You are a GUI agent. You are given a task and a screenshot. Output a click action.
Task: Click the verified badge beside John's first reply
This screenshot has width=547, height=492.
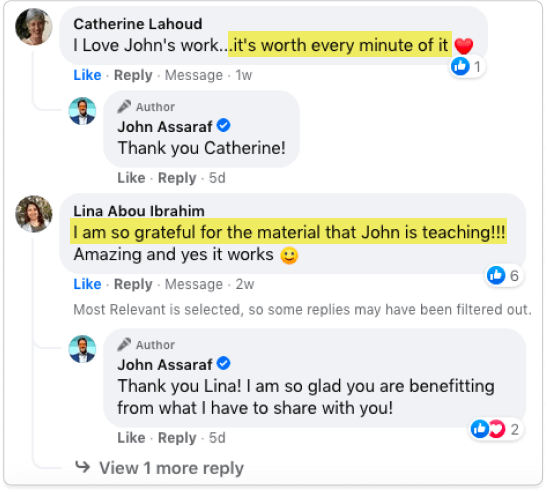pos(223,126)
